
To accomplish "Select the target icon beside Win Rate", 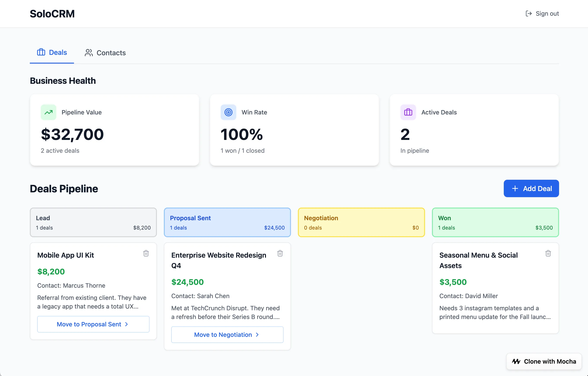I will point(228,112).
